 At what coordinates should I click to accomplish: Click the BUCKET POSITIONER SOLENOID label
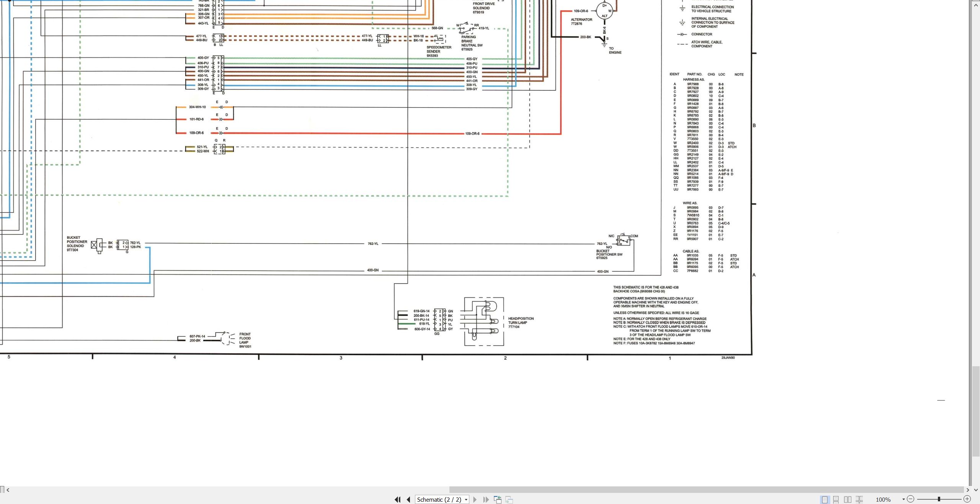tap(77, 244)
